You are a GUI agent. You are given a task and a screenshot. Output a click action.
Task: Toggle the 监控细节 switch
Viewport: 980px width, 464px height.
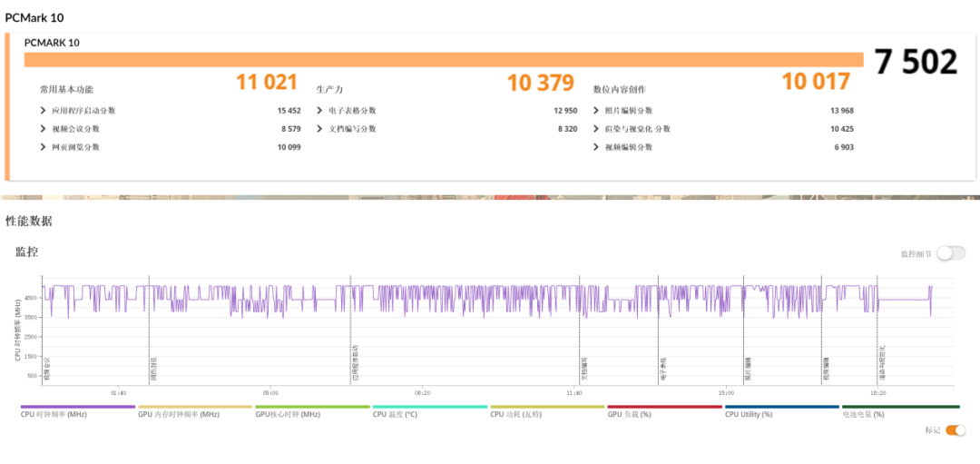coord(951,253)
